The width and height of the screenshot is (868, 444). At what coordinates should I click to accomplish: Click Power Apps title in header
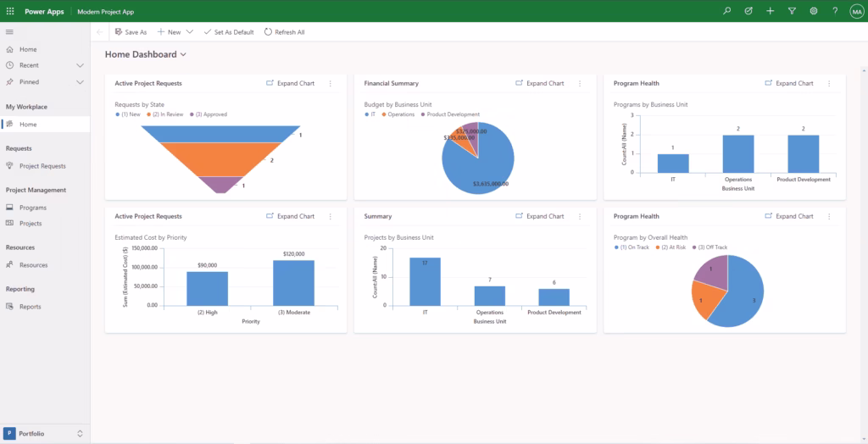[x=44, y=12]
